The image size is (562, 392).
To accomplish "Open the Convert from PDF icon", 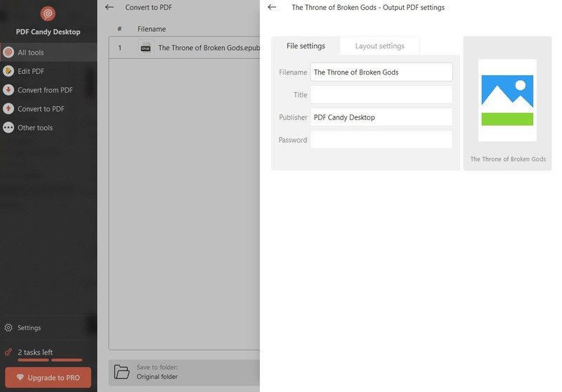I will coord(8,90).
